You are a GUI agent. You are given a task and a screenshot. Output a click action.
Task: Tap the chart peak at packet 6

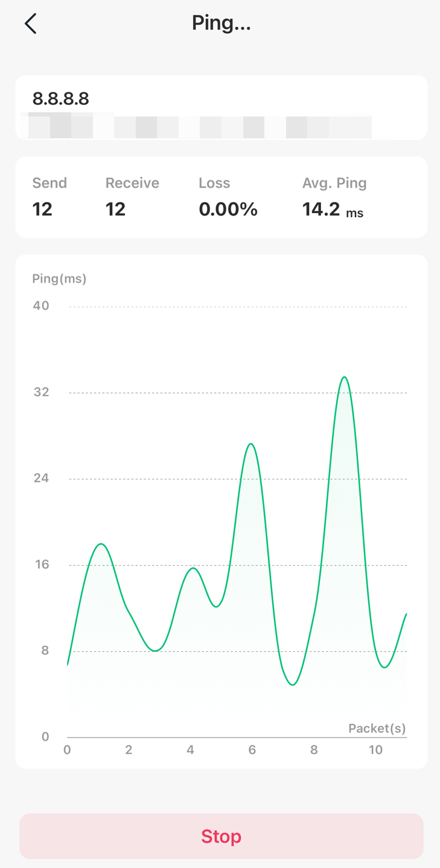[x=251, y=444]
